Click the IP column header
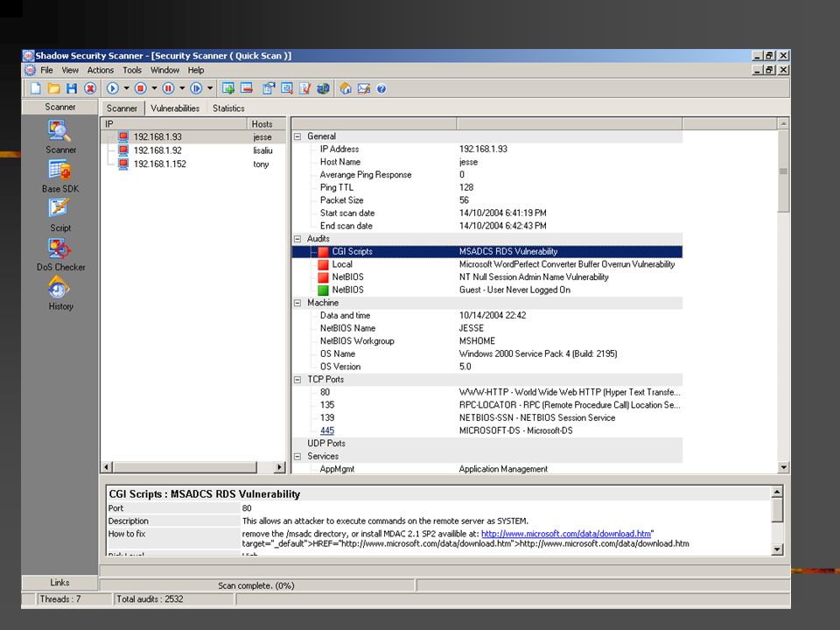This screenshot has width=840, height=630. [x=174, y=123]
